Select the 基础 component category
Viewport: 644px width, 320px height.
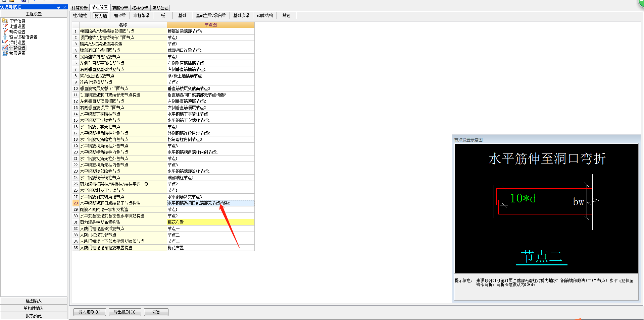[x=182, y=15]
